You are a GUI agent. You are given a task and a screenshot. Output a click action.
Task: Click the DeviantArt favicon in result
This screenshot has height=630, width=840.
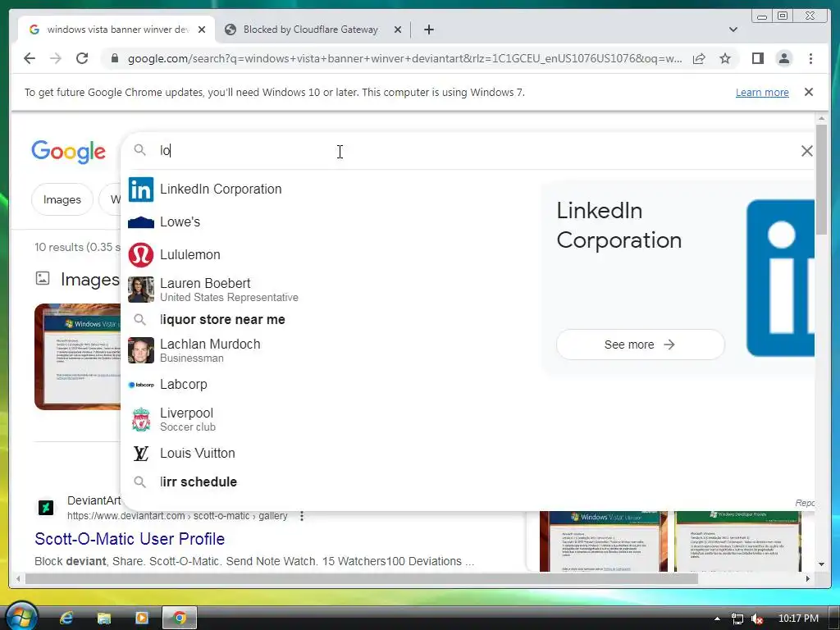coord(46,507)
